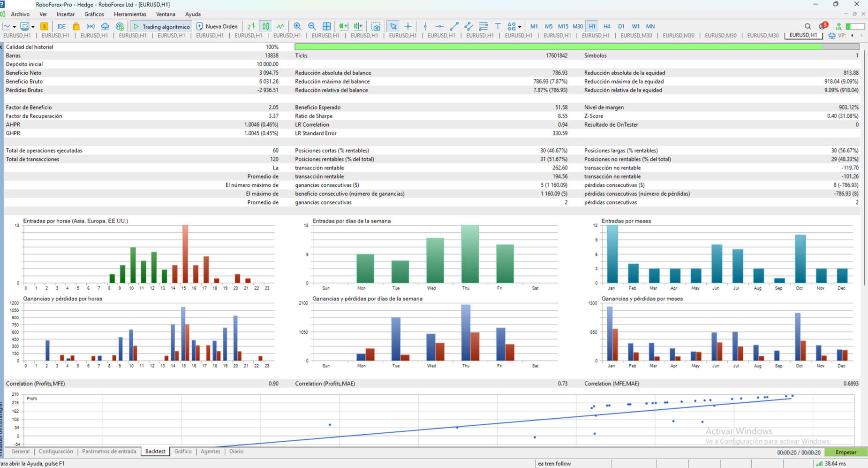
Task: Open the Herramientas menu
Action: pos(130,14)
